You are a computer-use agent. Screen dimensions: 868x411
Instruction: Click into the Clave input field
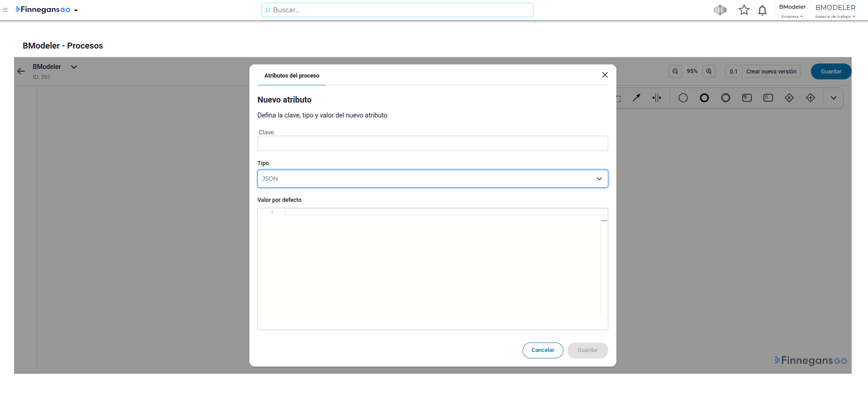tap(432, 143)
